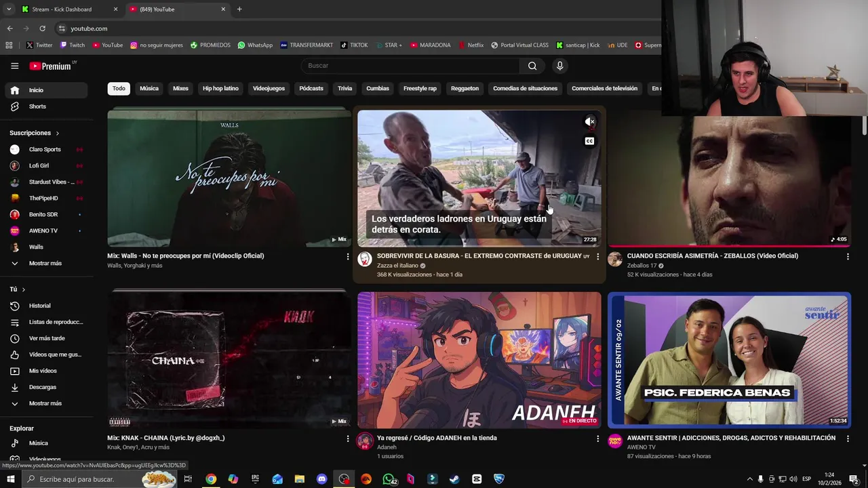Open Steam from the taskbar
This screenshot has height=488, width=868.
pos(454,479)
